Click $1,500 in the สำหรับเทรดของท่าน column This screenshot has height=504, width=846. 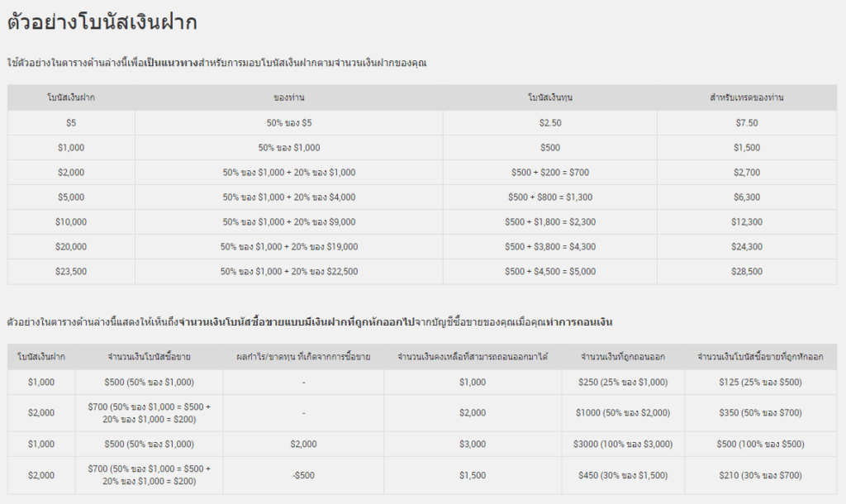click(747, 148)
